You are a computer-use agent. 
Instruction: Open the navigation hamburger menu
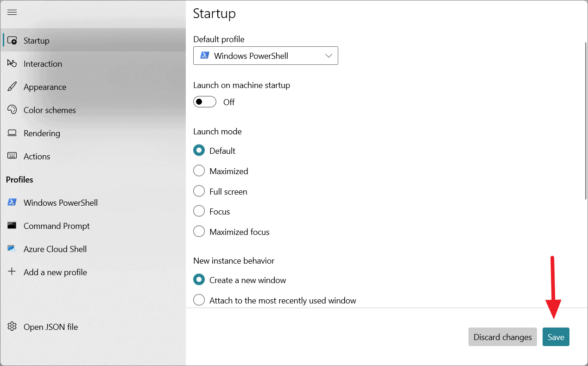click(12, 13)
